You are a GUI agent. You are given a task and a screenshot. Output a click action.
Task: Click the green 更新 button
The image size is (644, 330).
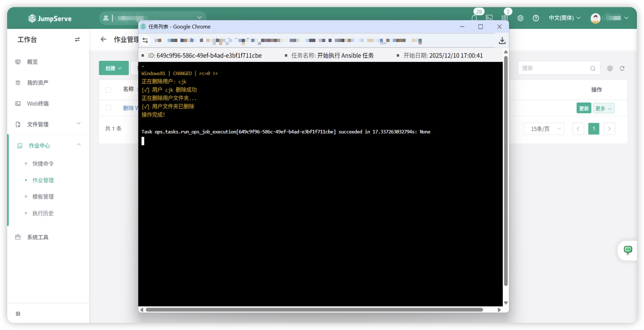coord(584,108)
